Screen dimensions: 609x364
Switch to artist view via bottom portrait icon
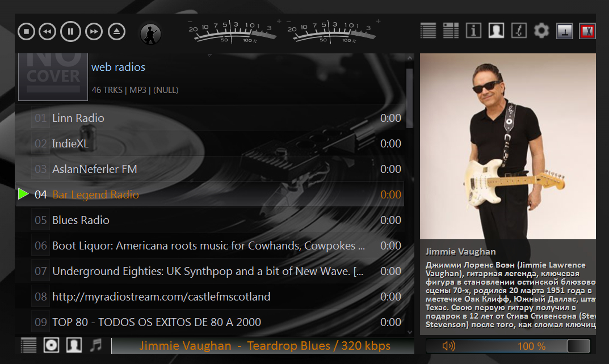[74, 345]
